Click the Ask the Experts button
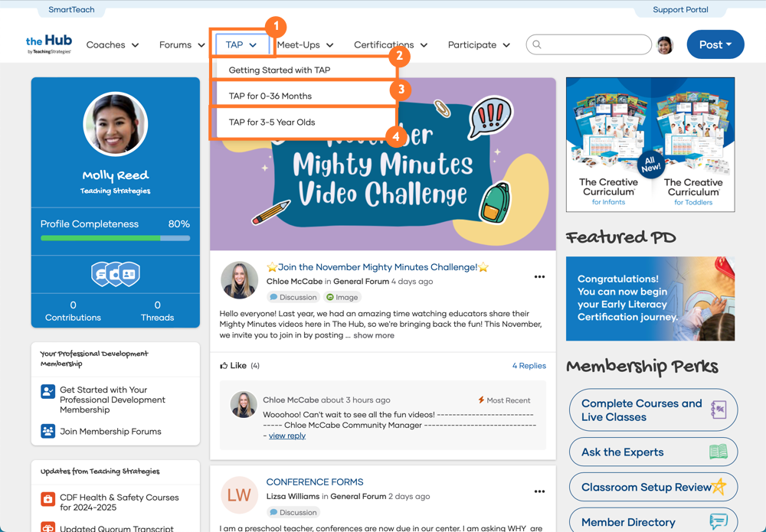This screenshot has width=766, height=532. coord(653,452)
